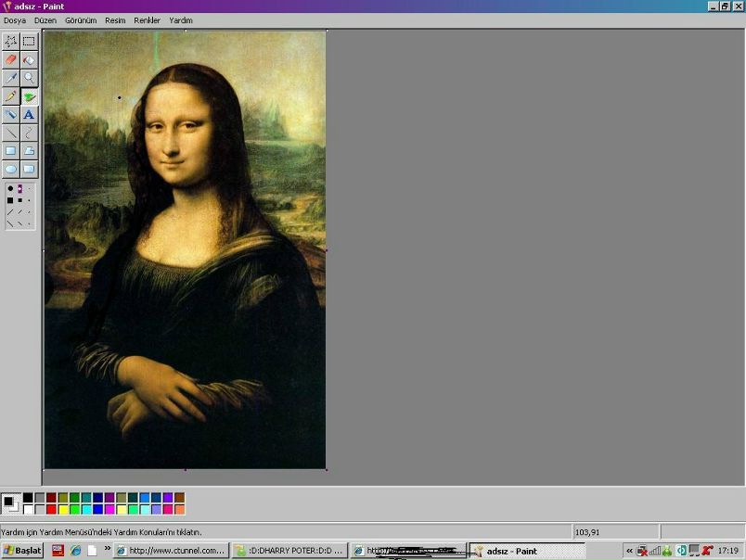Screen dimensions: 746x560
Task: Open the Renkler menu
Action: pos(147,20)
